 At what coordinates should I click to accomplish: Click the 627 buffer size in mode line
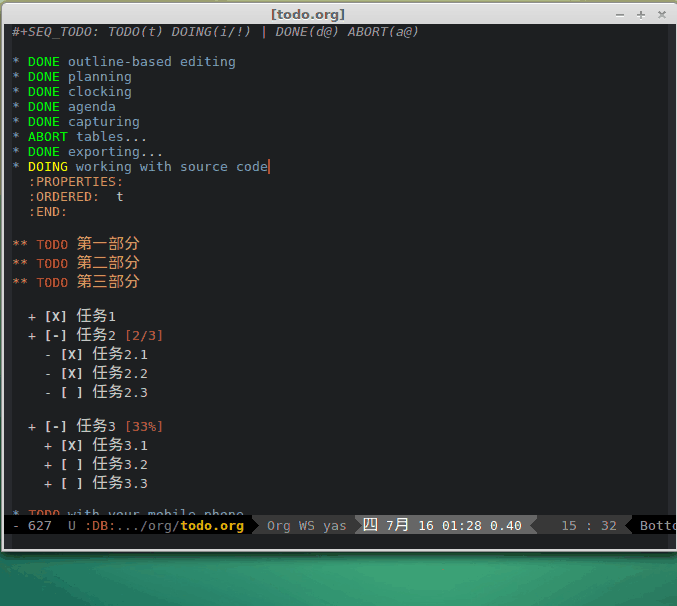pos(40,526)
